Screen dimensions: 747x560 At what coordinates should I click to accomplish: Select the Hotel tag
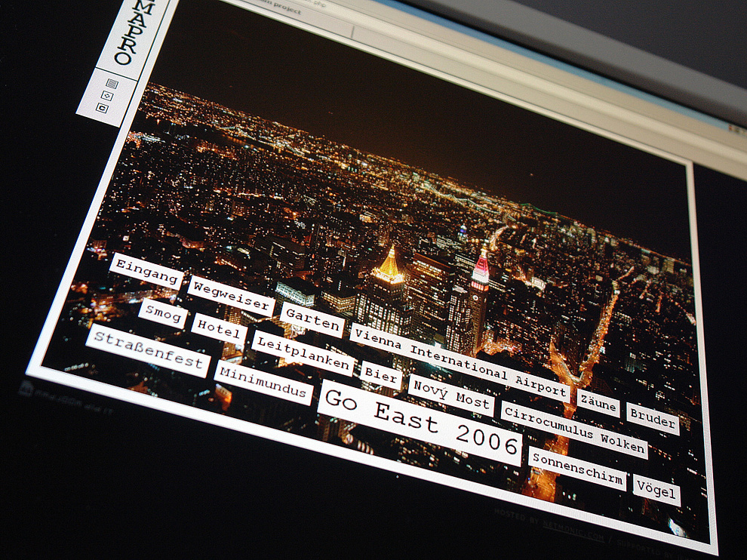coord(219,330)
